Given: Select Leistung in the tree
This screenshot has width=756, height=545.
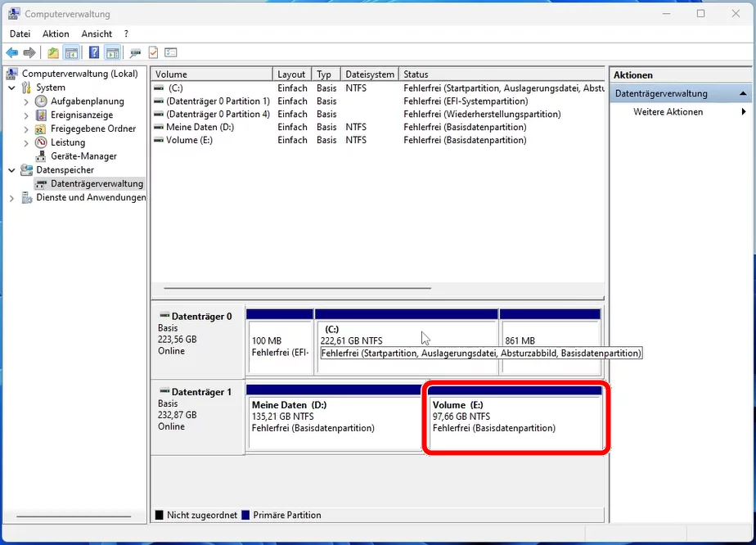Looking at the screenshot, I should click(68, 142).
